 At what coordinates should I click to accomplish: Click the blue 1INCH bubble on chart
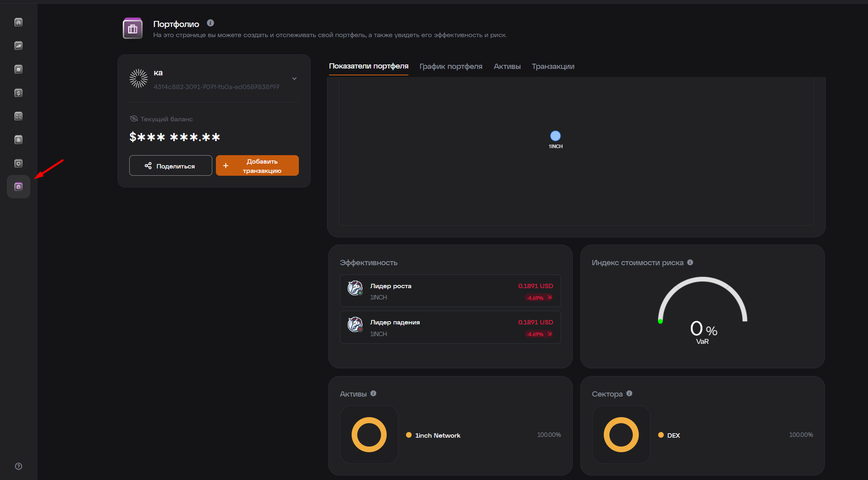pyautogui.click(x=556, y=136)
